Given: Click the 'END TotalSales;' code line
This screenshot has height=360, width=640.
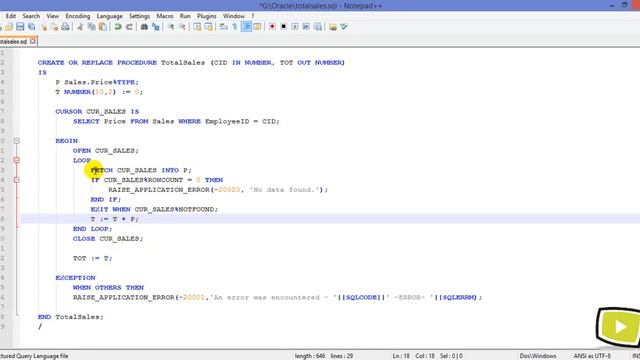Looking at the screenshot, I should 71,317.
